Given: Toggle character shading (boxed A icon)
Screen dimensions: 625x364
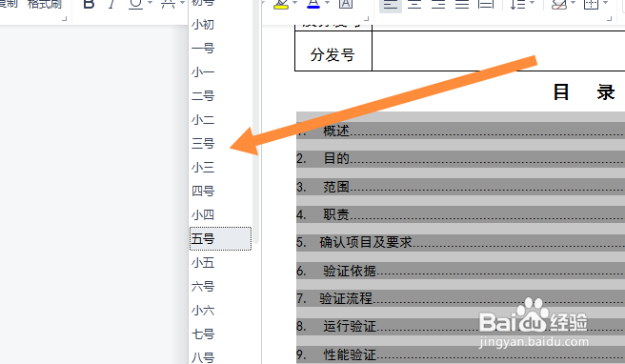Looking at the screenshot, I should [346, 4].
